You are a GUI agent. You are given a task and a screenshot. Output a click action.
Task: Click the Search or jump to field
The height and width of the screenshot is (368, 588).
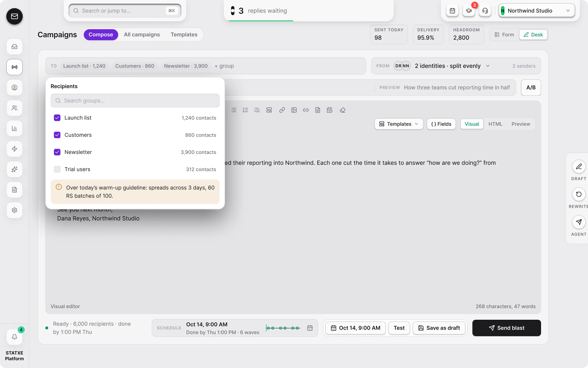click(x=125, y=11)
